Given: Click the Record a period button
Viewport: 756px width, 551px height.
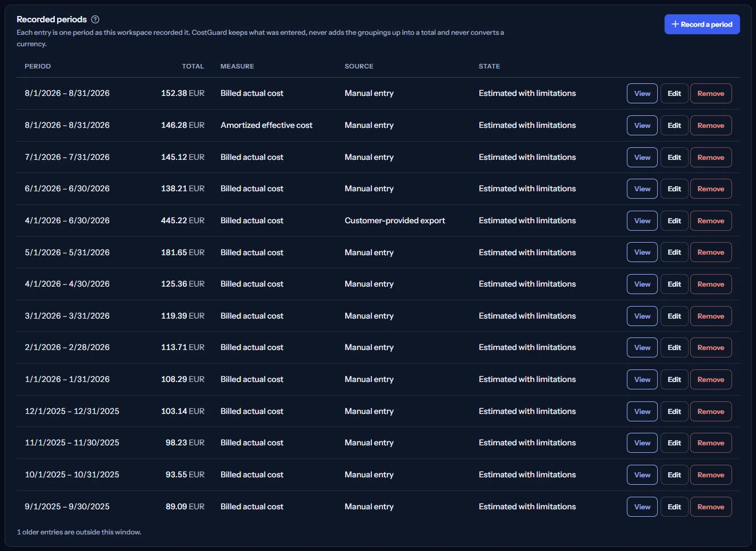Looking at the screenshot, I should 702,25.
